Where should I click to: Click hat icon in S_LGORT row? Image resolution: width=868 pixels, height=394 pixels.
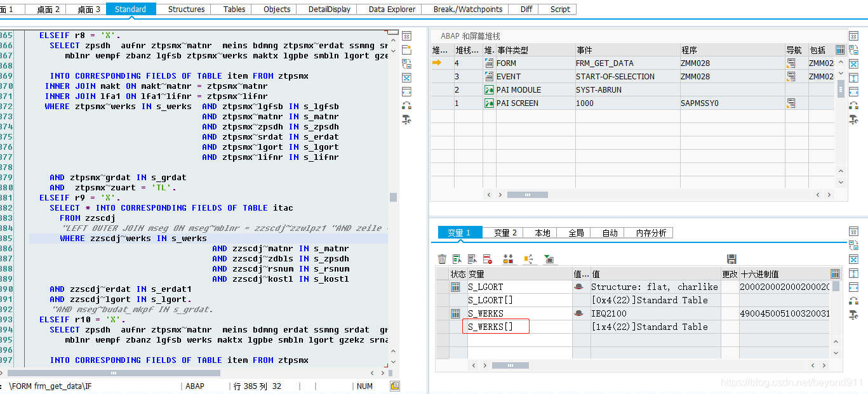click(x=578, y=287)
